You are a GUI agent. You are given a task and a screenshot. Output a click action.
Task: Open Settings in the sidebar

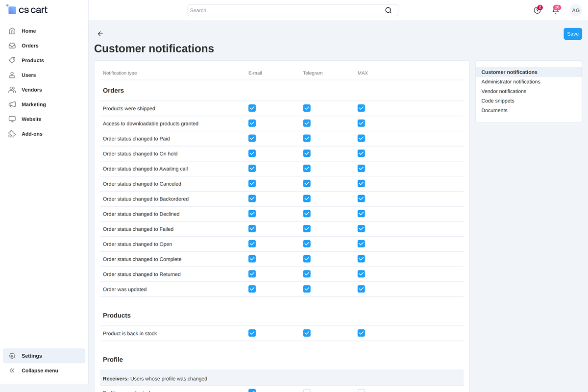pos(44,356)
